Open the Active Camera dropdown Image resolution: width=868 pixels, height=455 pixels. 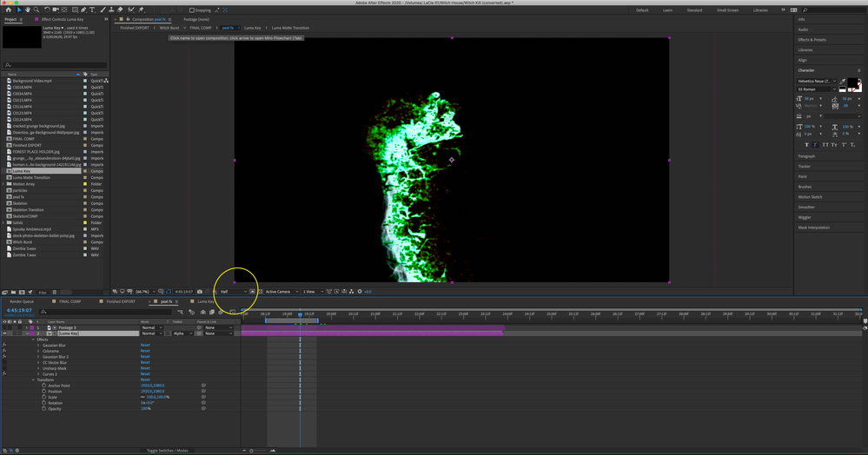tap(282, 292)
